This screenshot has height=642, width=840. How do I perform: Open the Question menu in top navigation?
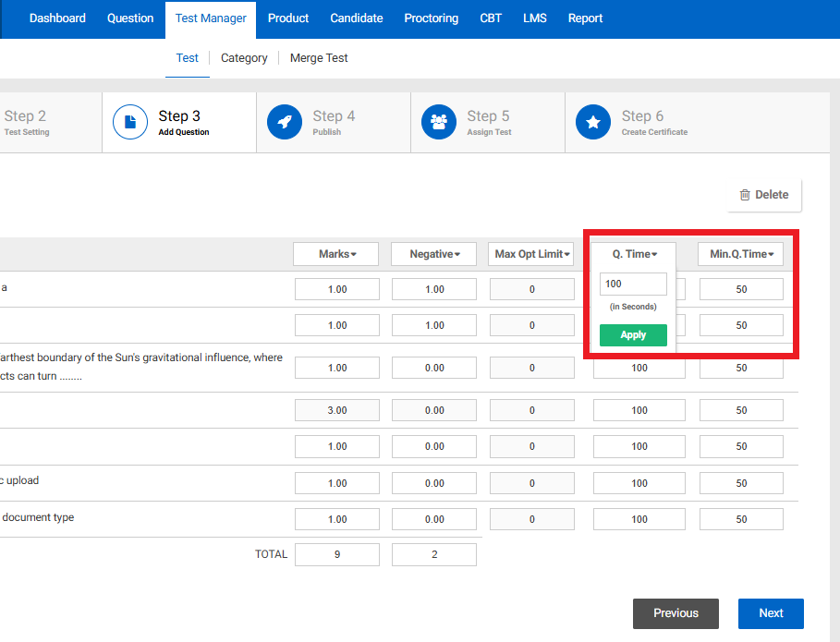tap(130, 18)
